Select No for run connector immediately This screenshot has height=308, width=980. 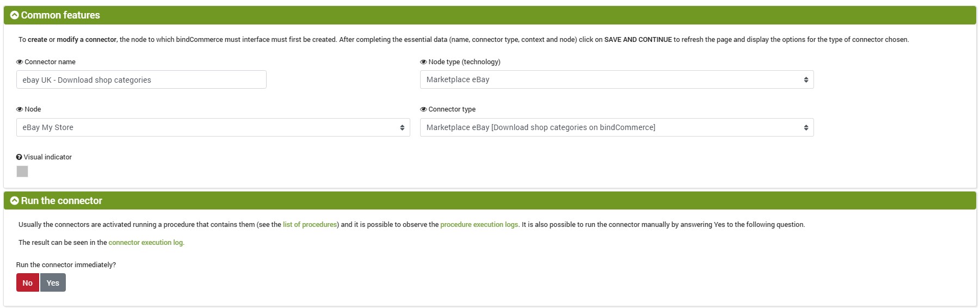click(x=28, y=283)
